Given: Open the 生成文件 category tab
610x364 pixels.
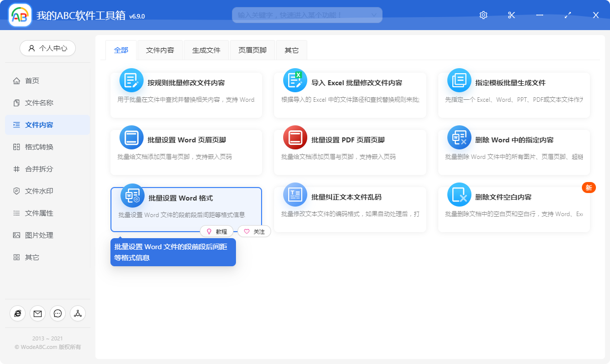Looking at the screenshot, I should pyautogui.click(x=206, y=50).
